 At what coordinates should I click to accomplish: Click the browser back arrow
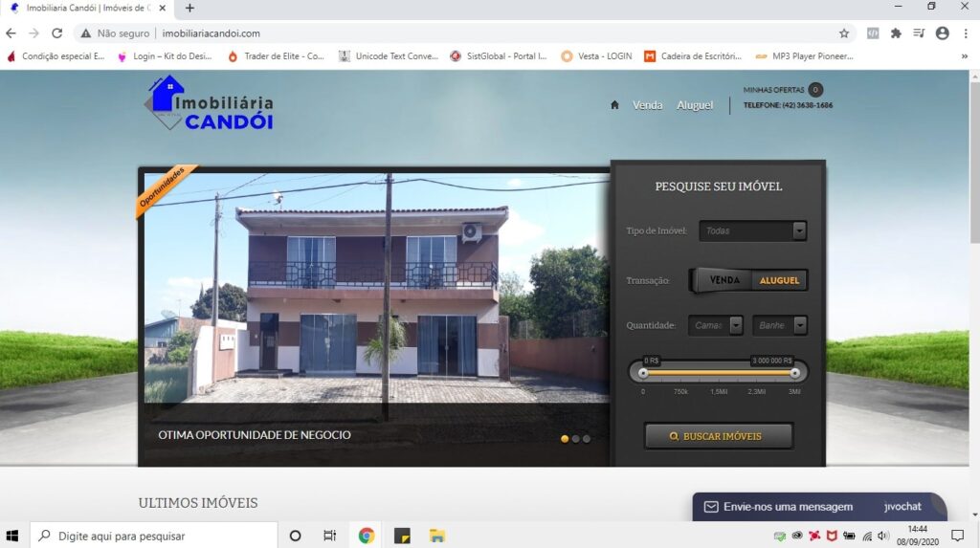pyautogui.click(x=11, y=33)
